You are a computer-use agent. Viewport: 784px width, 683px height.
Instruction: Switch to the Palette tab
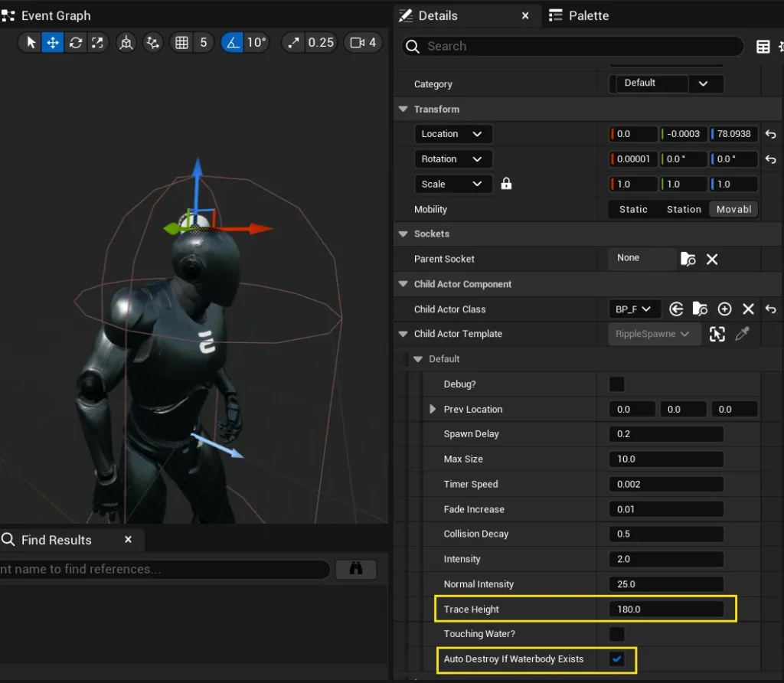coord(587,15)
